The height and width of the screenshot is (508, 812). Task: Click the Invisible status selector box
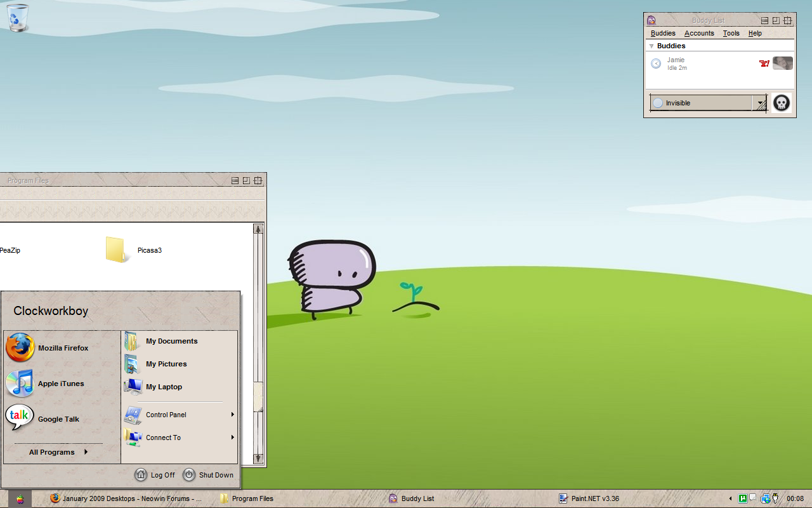(x=709, y=103)
